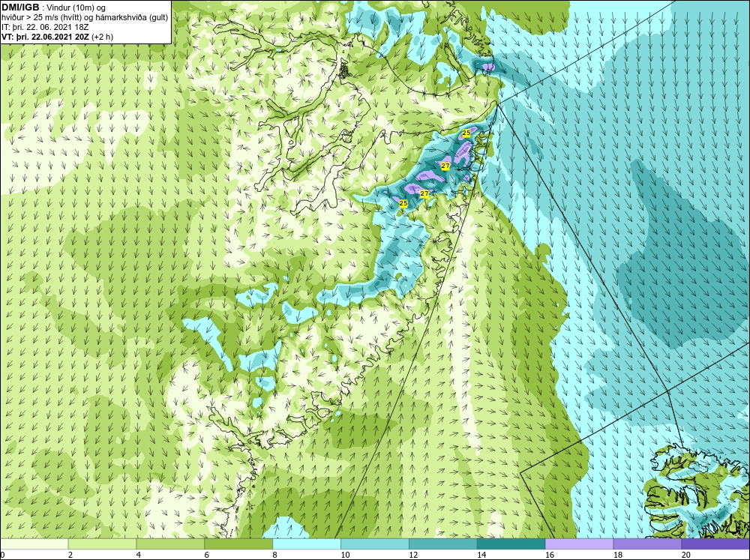Click the 8–10 m/s light cyan swatch

(307, 544)
